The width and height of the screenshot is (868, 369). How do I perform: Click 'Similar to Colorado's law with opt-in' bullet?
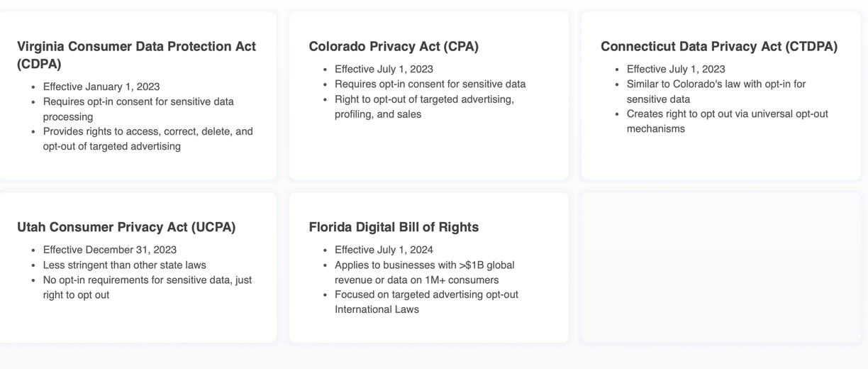click(x=716, y=92)
